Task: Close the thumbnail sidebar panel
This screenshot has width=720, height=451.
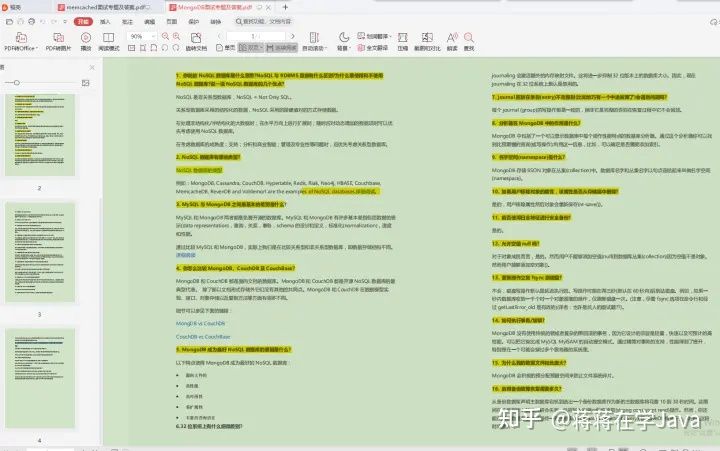Action: click(x=92, y=68)
